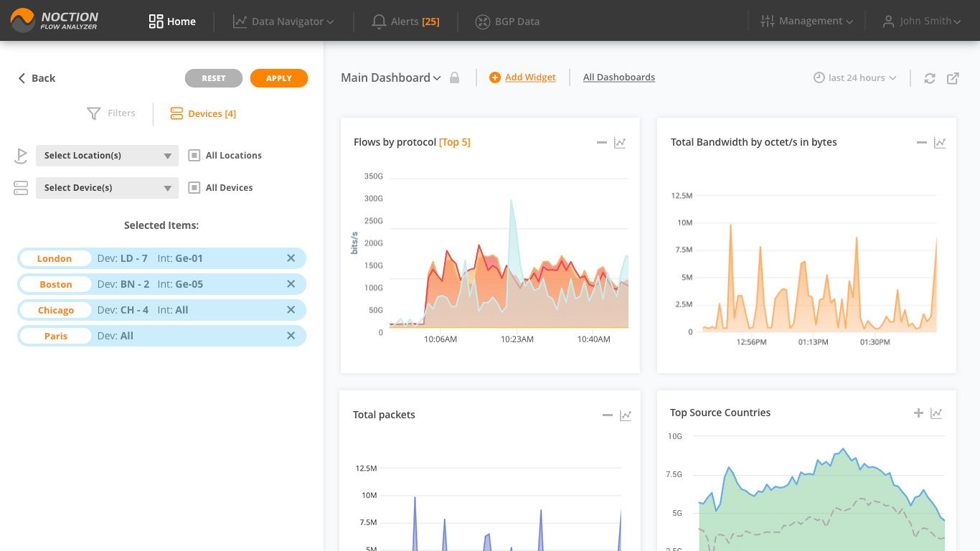Screen dimensions: 980x551
Task: Open the BGP Data tab
Action: 507,22
